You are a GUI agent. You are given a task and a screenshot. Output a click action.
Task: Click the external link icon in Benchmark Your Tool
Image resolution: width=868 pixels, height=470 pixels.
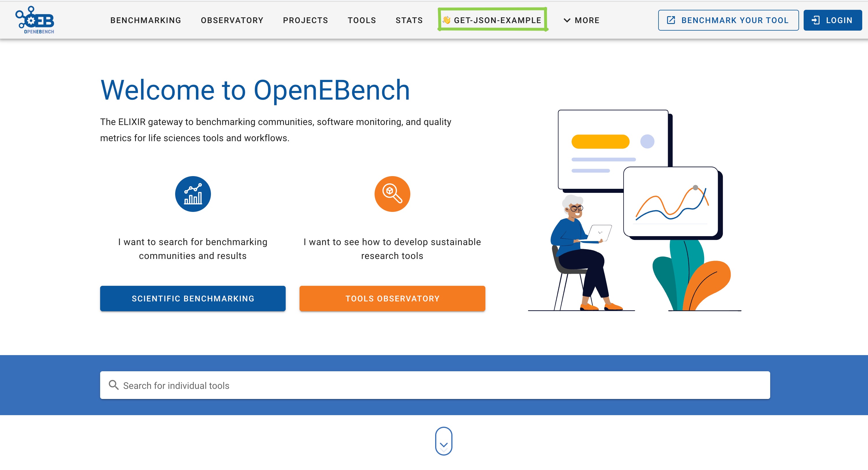(x=671, y=20)
